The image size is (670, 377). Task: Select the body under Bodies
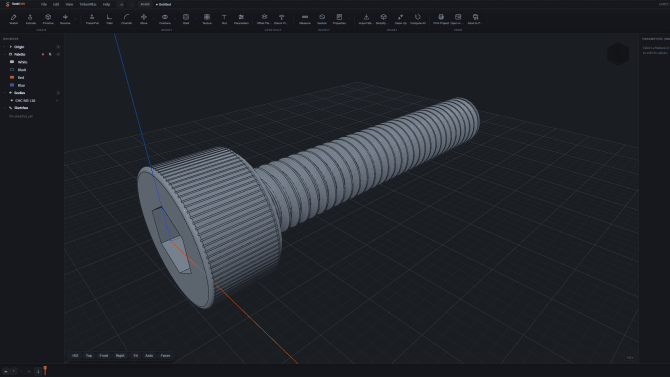(x=25, y=100)
